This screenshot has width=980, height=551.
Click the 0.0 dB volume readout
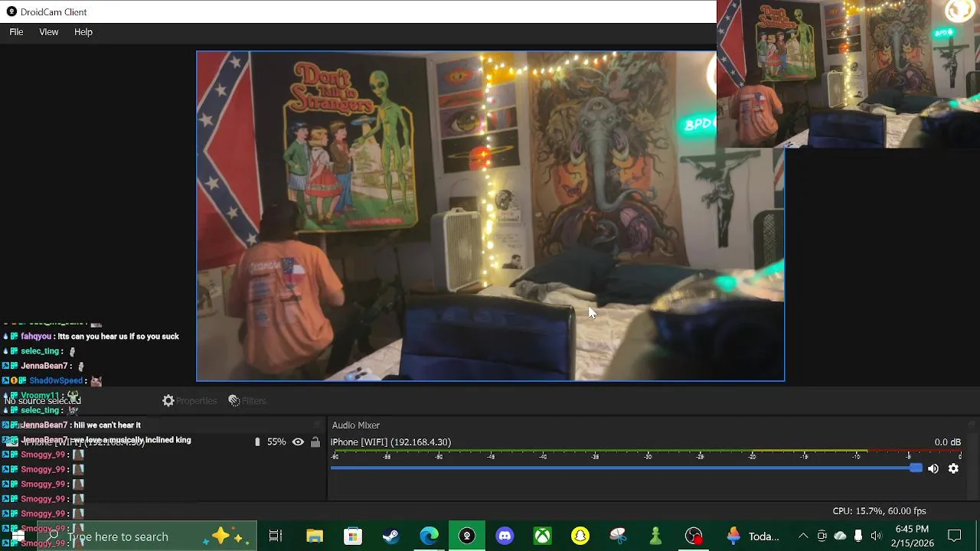click(947, 442)
